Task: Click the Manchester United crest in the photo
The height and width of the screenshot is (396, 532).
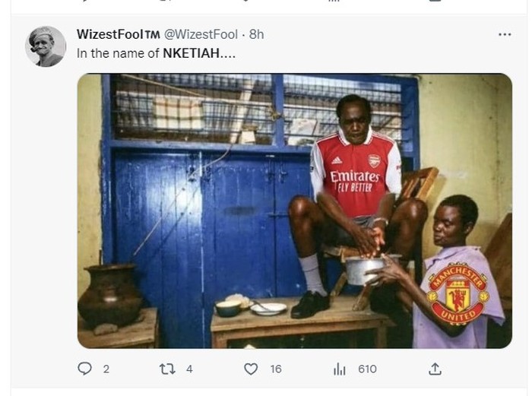Action: 458,293
